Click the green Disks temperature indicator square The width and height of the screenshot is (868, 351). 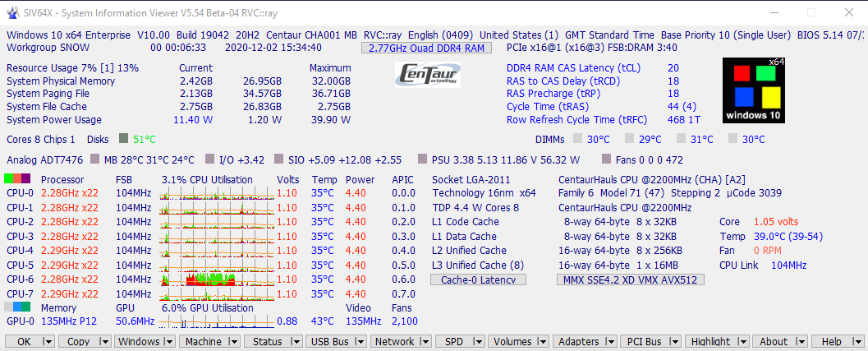coord(124,139)
